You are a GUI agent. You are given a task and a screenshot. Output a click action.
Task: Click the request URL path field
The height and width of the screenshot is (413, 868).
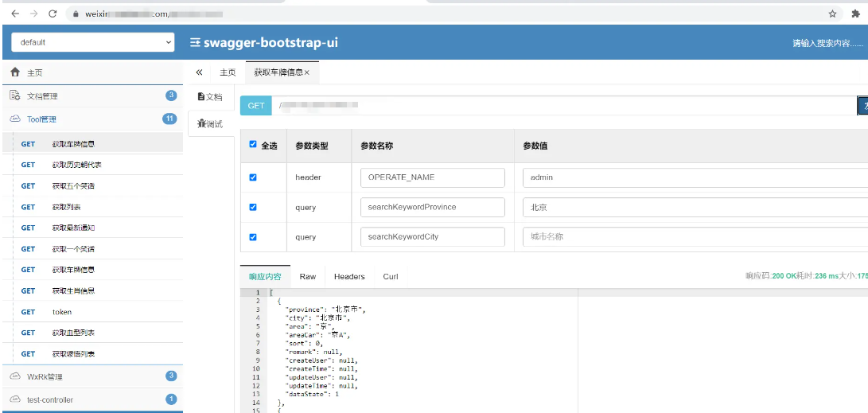coord(564,105)
